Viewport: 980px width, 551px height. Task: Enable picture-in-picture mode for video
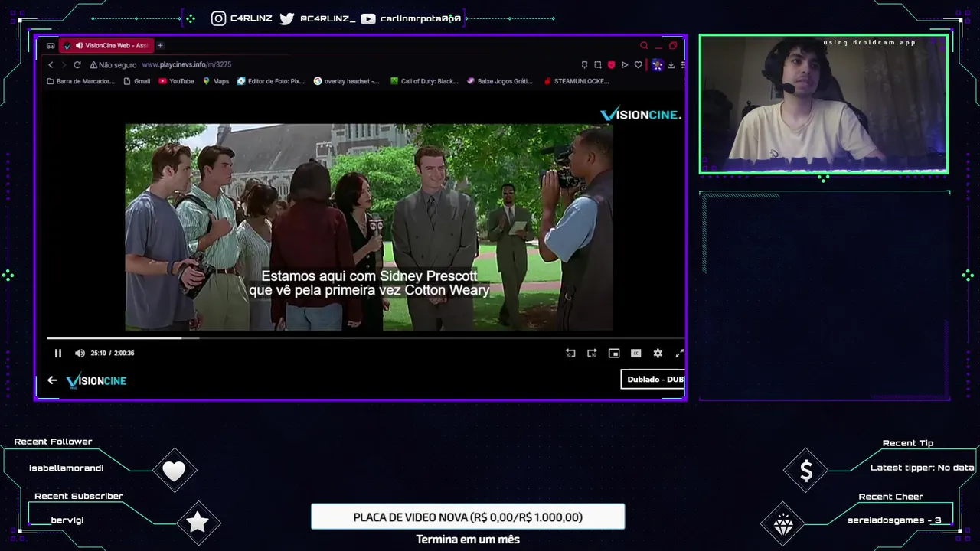[x=613, y=353]
